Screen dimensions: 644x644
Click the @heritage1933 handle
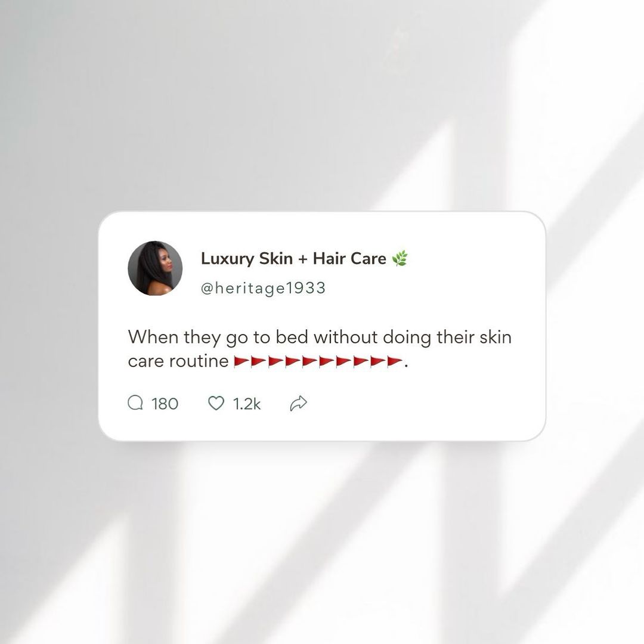[x=264, y=289]
